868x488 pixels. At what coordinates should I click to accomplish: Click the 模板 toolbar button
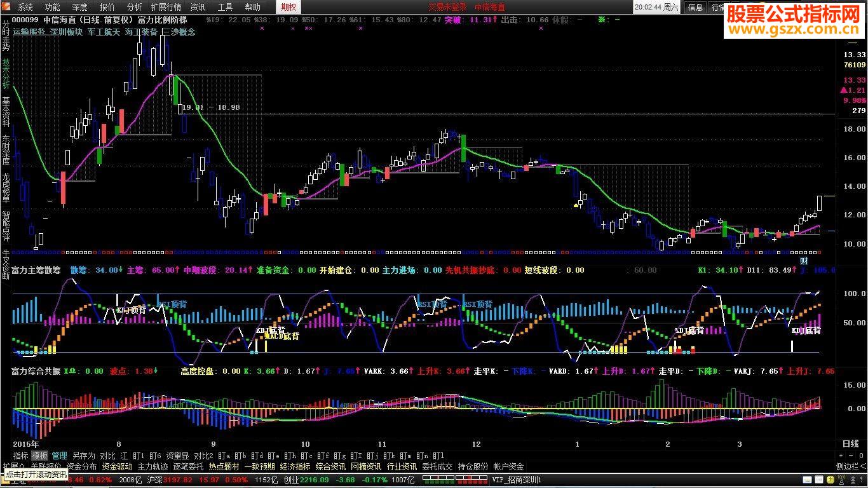tap(40, 456)
